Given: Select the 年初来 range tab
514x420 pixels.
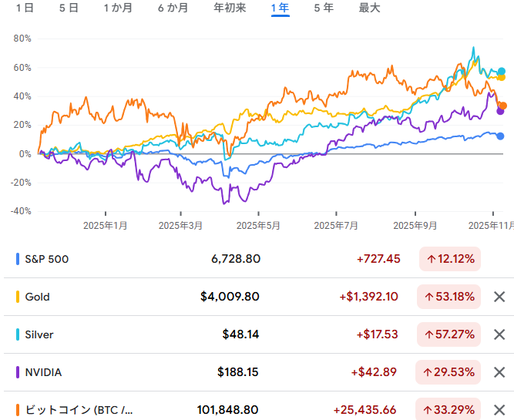Looking at the screenshot, I should click(x=230, y=8).
